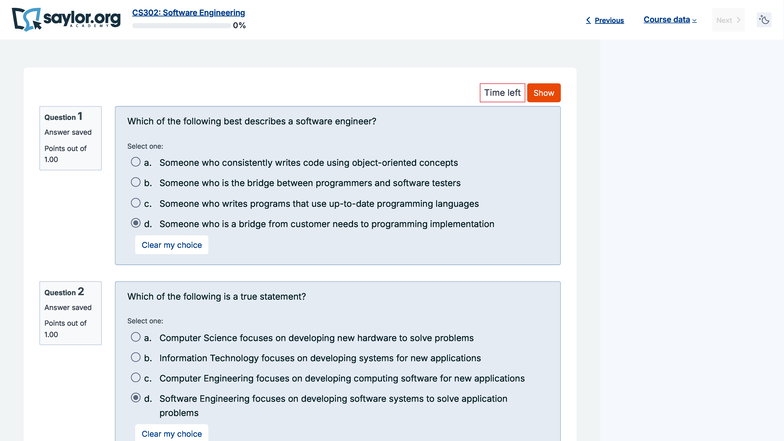Choose Information Technology answer in Question 2
The image size is (784, 441).
136,358
